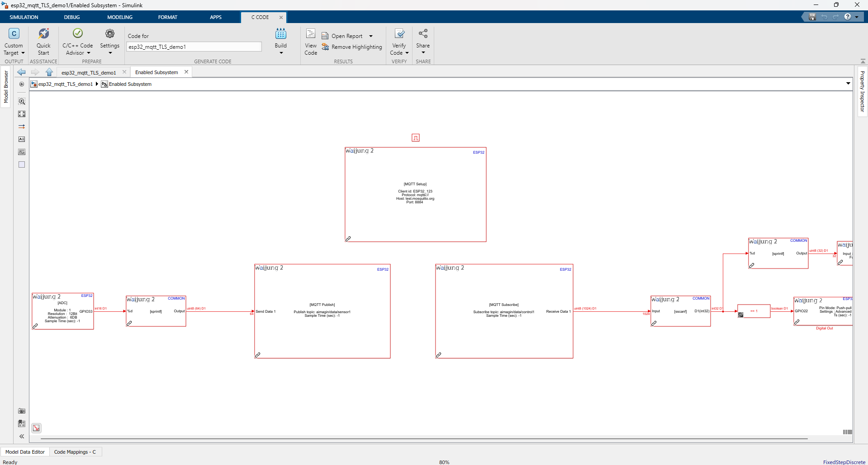Click the Code for model name field
868x465 pixels.
194,47
